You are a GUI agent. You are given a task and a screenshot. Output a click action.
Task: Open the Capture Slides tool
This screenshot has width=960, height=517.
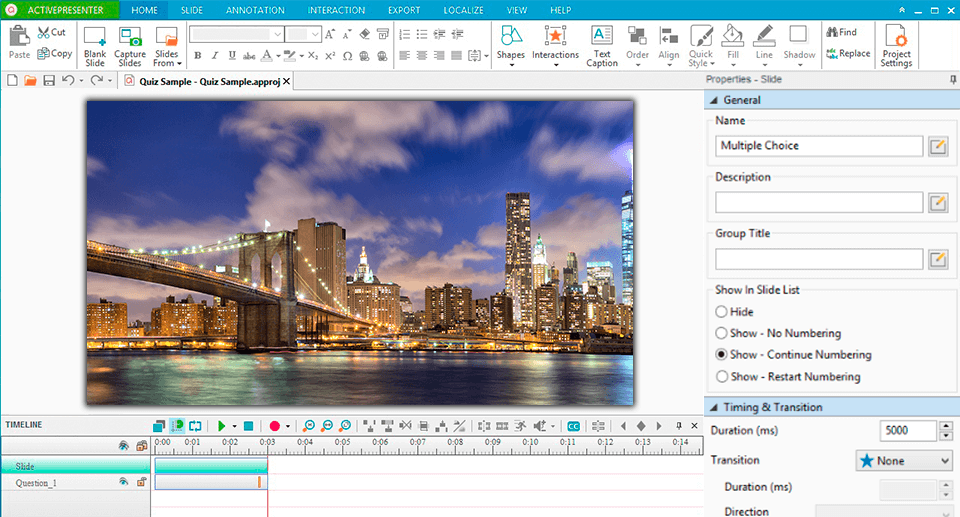pyautogui.click(x=130, y=45)
